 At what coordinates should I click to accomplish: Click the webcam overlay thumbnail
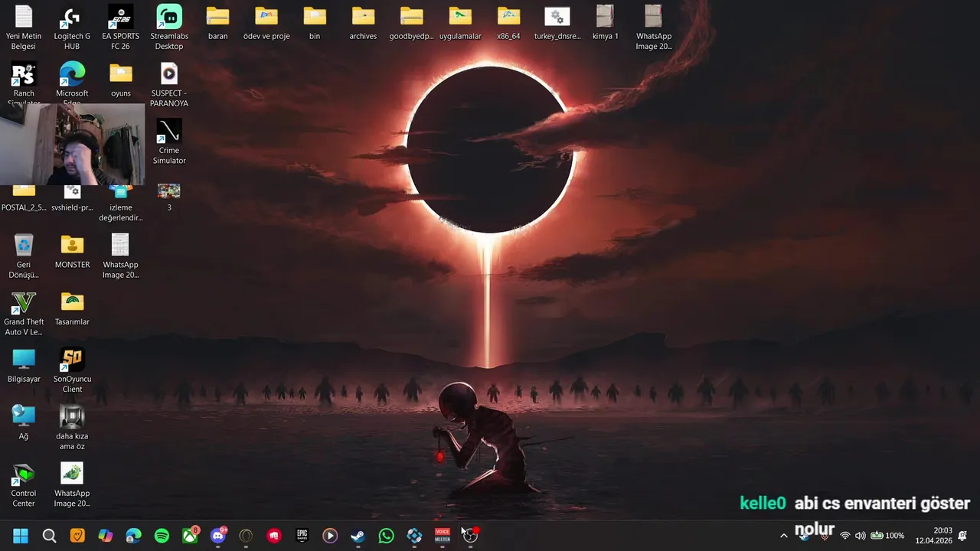click(73, 145)
